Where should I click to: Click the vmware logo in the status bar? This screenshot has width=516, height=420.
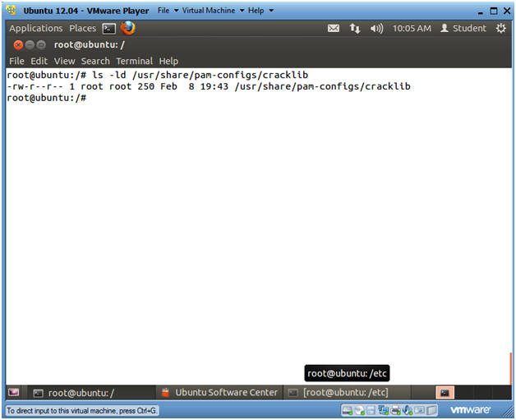tap(470, 410)
